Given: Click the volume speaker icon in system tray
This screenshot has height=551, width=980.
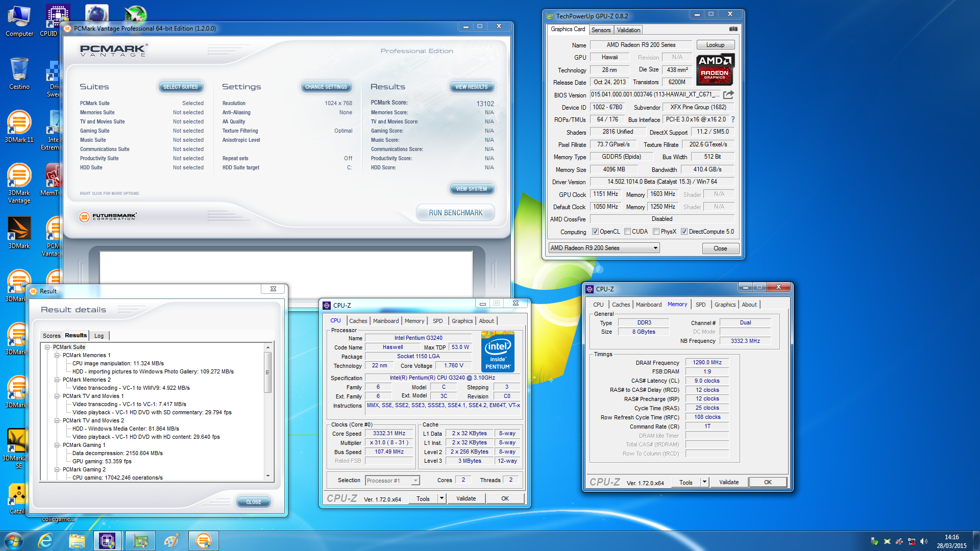Looking at the screenshot, I should coord(924,541).
